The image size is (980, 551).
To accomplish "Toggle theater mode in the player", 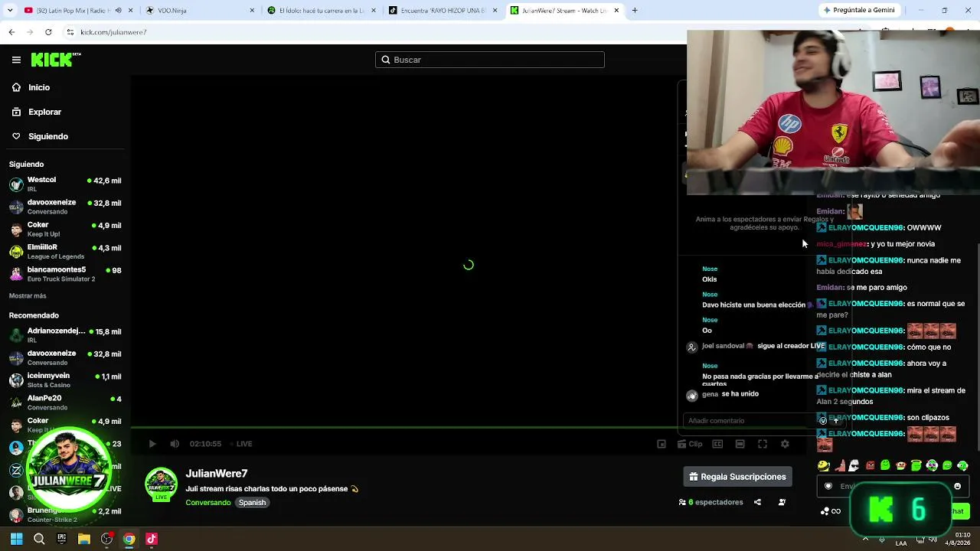I will [740, 444].
